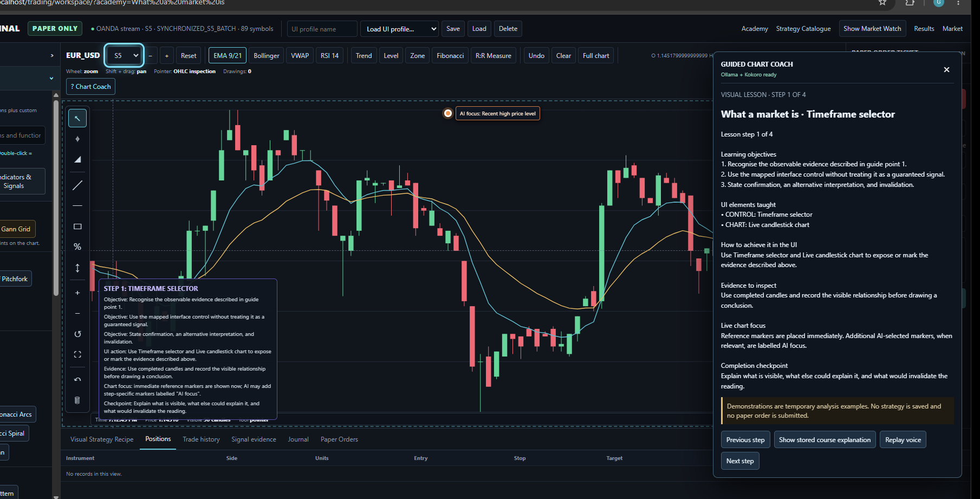Click the Full chart button

pos(596,56)
